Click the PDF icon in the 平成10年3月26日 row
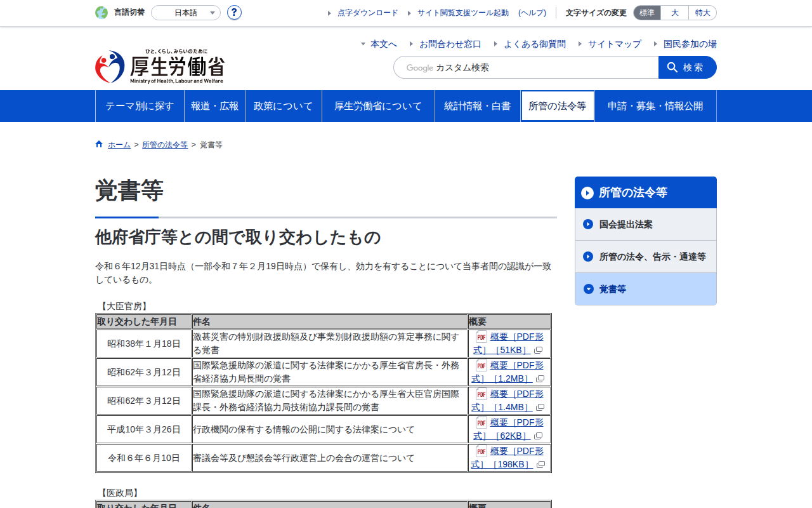 [481, 422]
